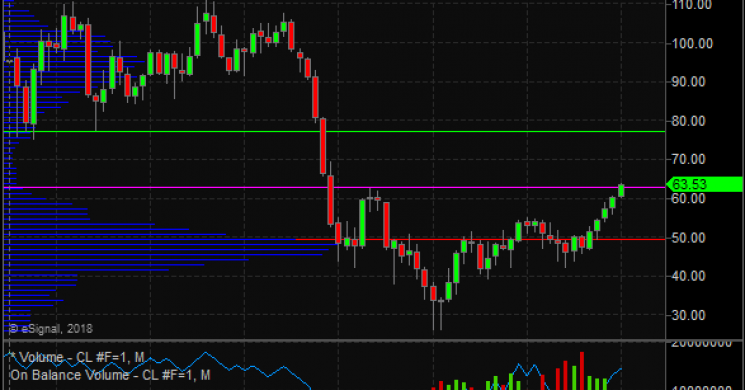Click the 'On Balance Volume - CL #F=1, M' label
This screenshot has width=745, height=390.
[x=110, y=375]
